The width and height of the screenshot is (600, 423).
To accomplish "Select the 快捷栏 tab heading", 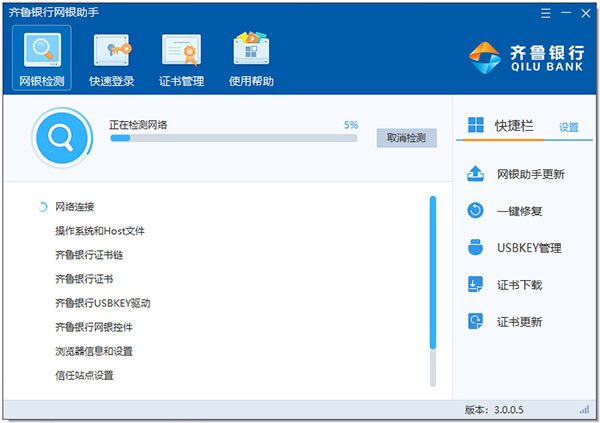I will click(514, 126).
